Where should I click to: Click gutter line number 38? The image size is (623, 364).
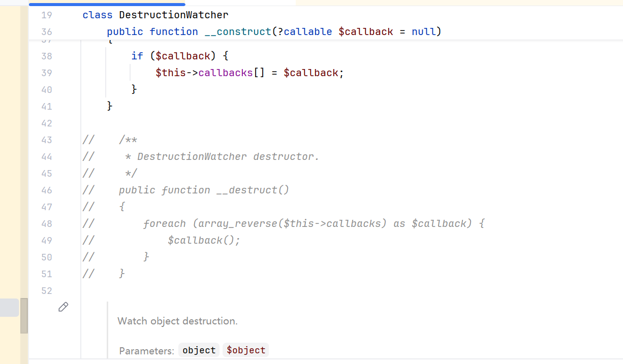pos(47,56)
